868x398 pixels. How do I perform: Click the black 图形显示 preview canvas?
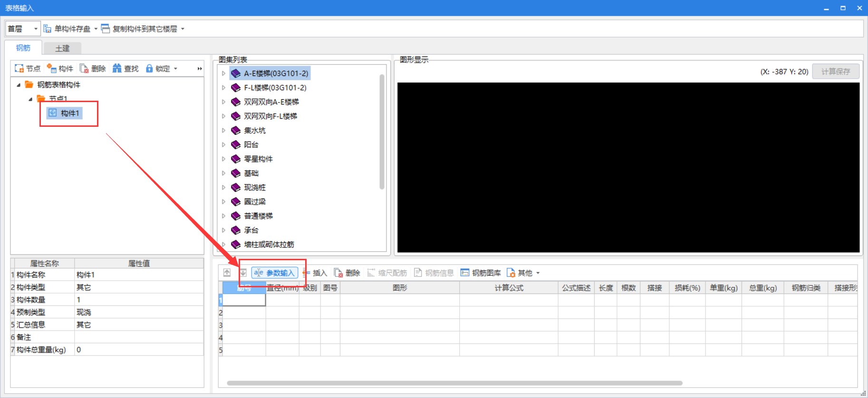pos(628,167)
